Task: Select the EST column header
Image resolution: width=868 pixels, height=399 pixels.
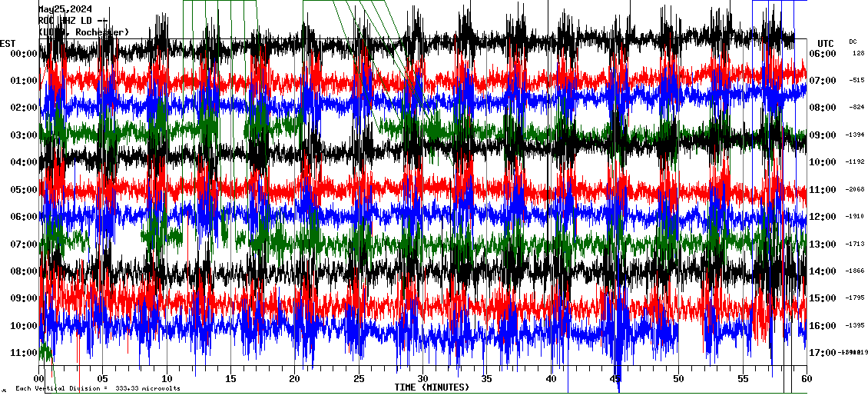Action: click(x=8, y=43)
